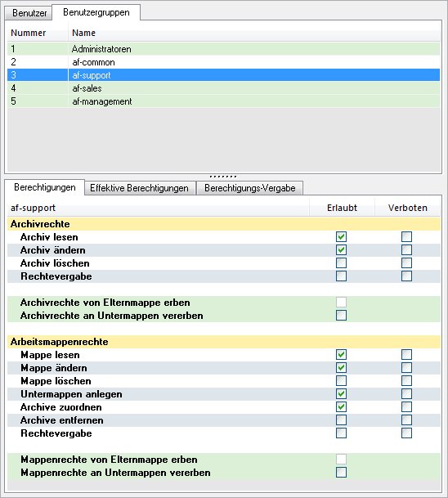Enable Archivrechte an Untermappen vererben

342,316
